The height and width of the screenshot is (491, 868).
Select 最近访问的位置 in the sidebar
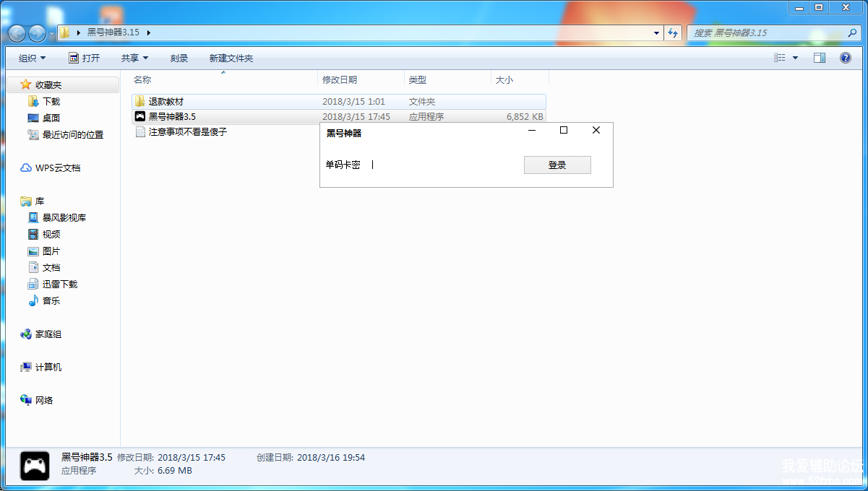coord(73,135)
